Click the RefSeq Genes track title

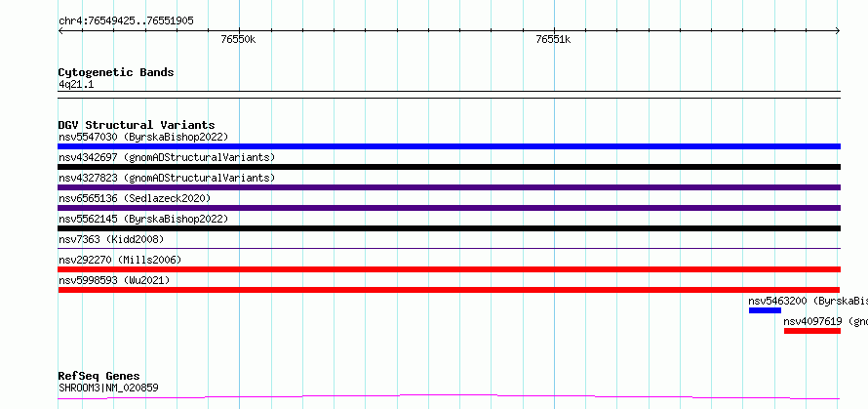[x=99, y=377]
